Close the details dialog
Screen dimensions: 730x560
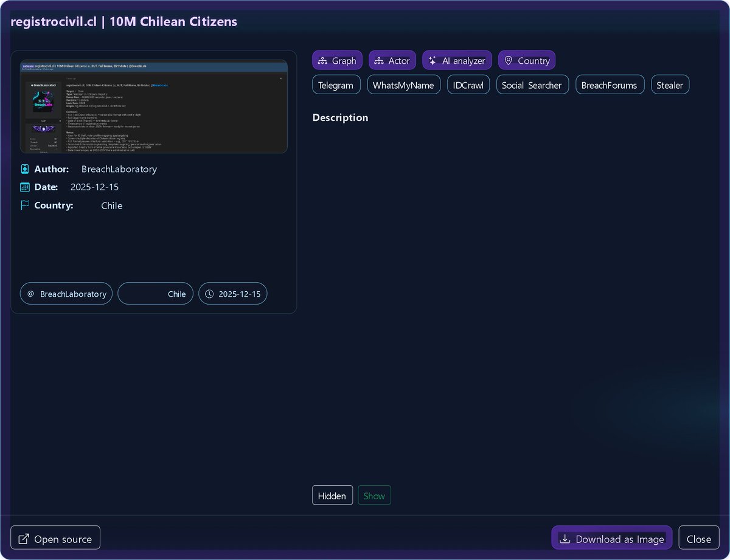699,539
